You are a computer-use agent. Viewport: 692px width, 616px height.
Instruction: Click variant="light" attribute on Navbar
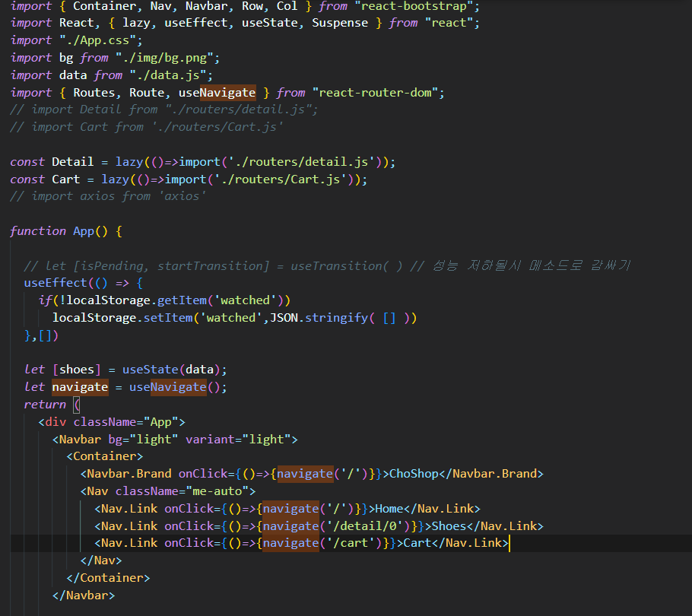238,440
